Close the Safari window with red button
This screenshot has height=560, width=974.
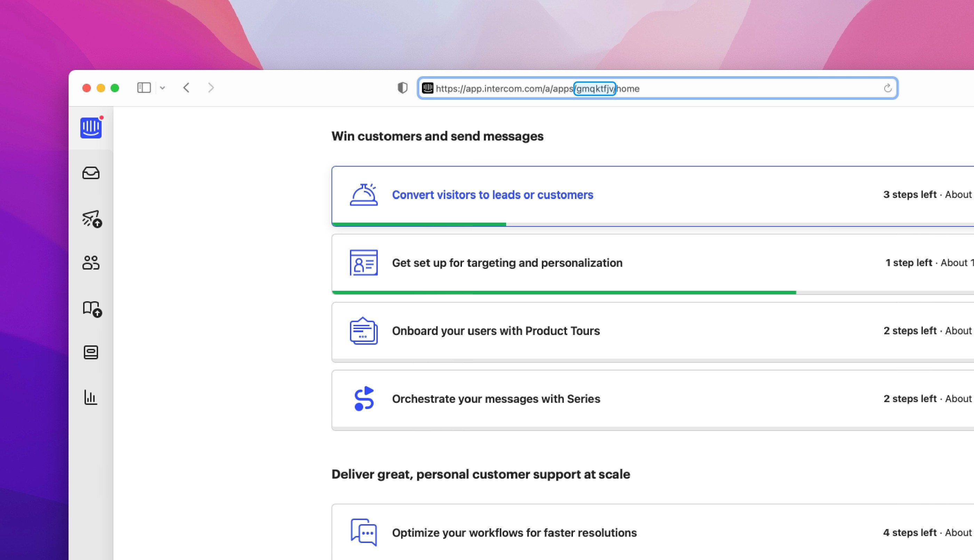point(87,88)
